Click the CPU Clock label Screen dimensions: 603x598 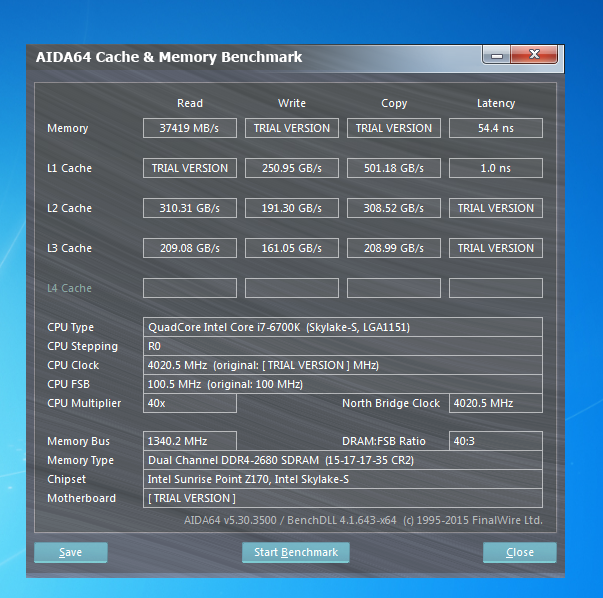73,365
